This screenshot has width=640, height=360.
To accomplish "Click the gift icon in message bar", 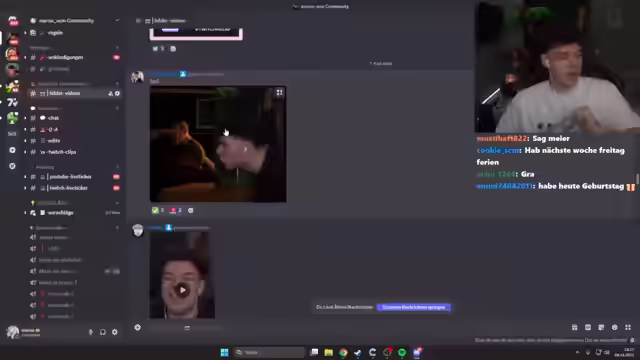I will [574, 327].
